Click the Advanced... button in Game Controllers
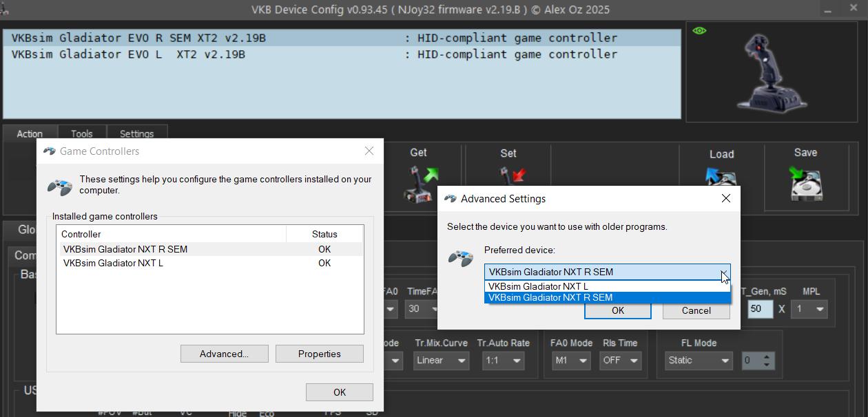868x417 pixels. pyautogui.click(x=224, y=354)
